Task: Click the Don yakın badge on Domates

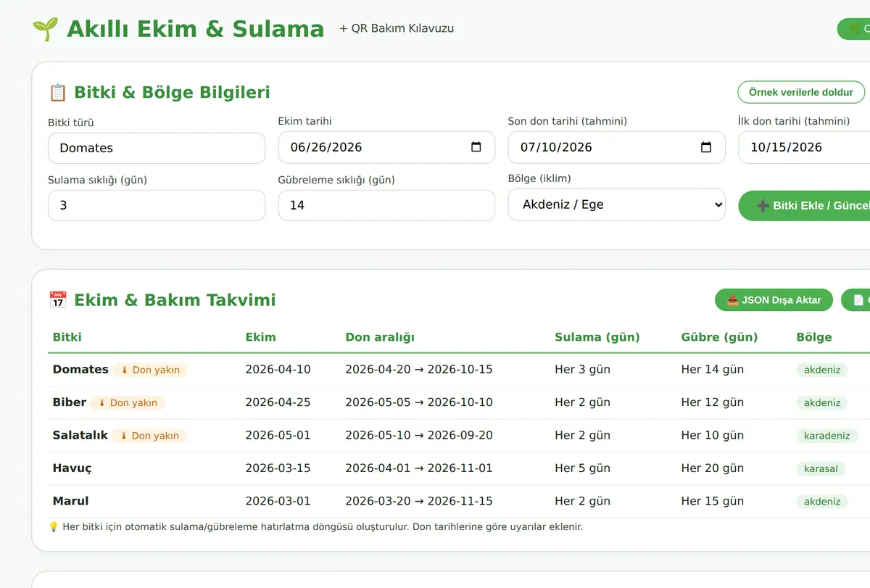Action: (150, 370)
